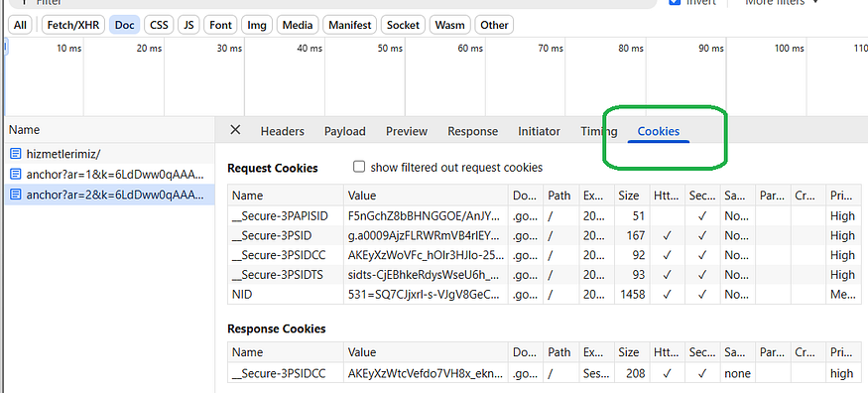Select the __Secure-3PSID request cookie
Viewport: 868px width, 393px height.
[545, 235]
